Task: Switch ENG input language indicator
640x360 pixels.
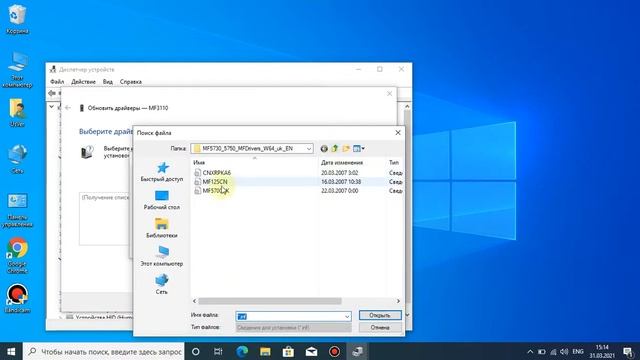Action: 578,351
